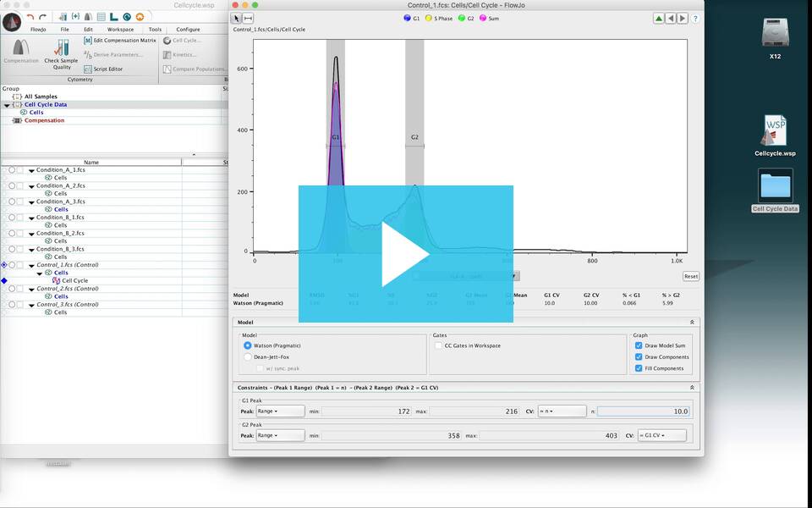Select the arrow pointer tool in Cell Cycle window
This screenshot has height=508, width=812.
(x=236, y=18)
